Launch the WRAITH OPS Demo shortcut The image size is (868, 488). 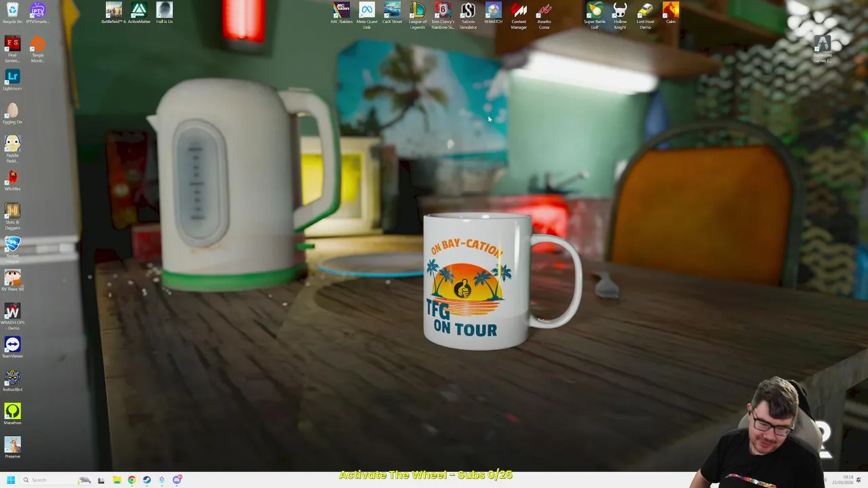(12, 317)
